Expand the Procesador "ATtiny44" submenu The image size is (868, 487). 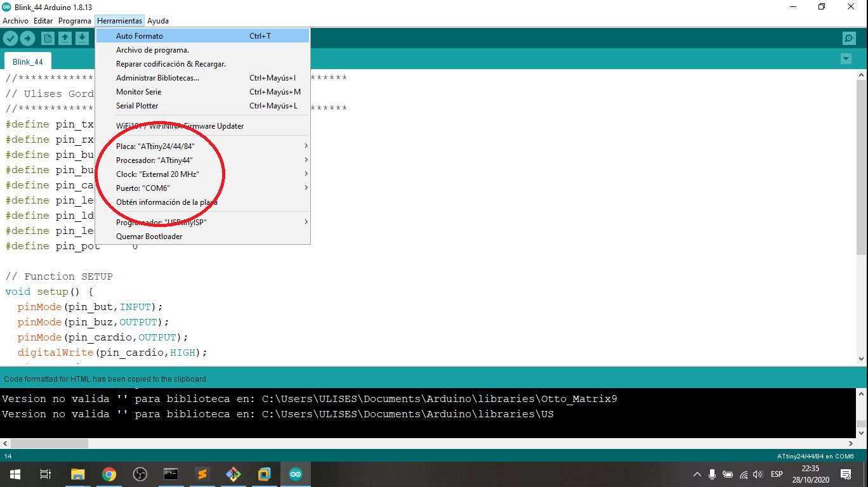coord(203,160)
